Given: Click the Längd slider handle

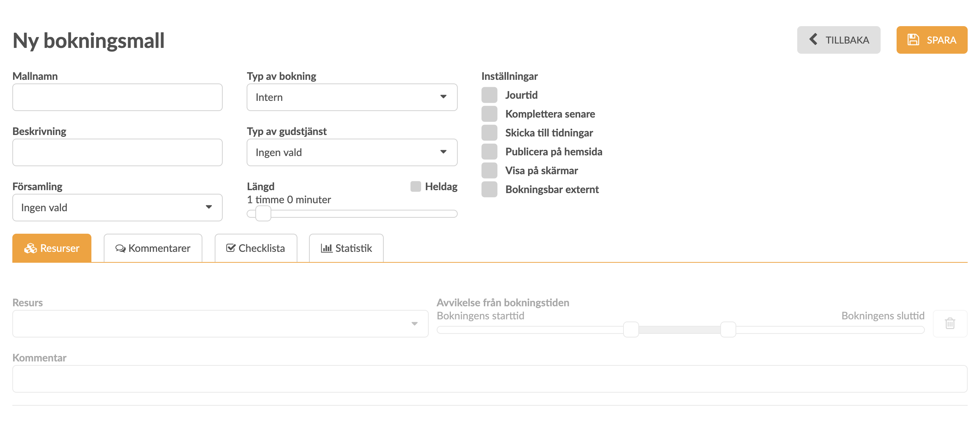Looking at the screenshot, I should [263, 214].
